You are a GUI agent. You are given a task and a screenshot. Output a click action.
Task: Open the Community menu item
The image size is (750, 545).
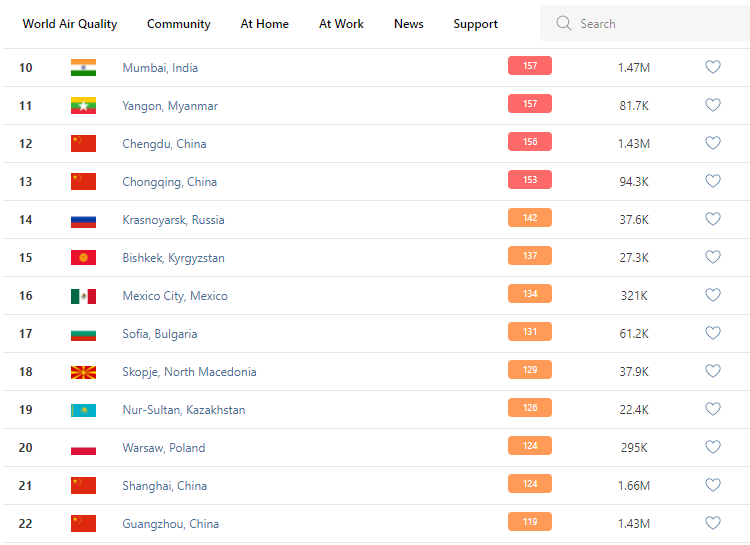point(179,24)
